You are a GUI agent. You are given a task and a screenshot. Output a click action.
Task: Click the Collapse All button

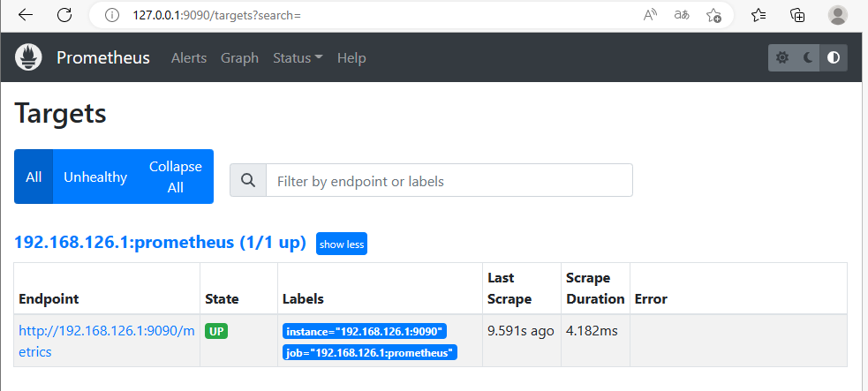pos(176,177)
